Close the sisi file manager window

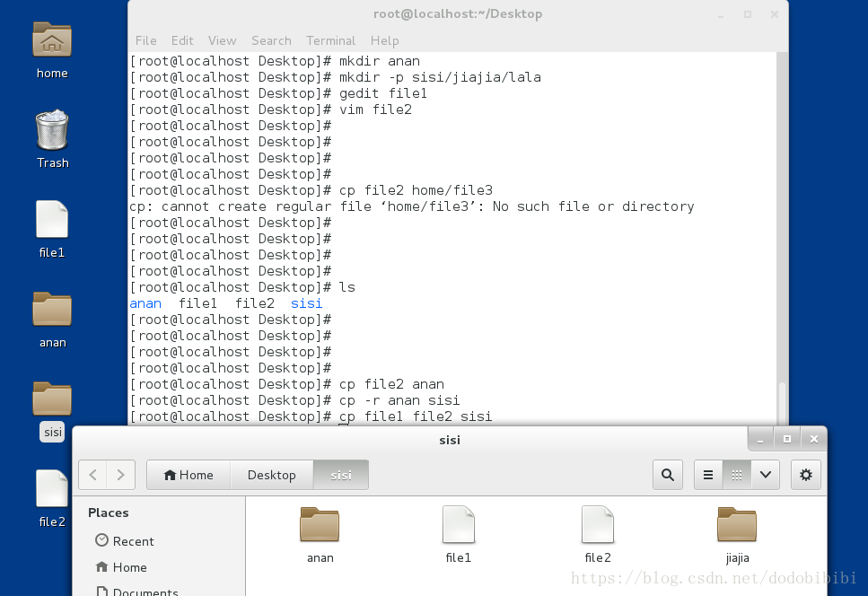814,440
